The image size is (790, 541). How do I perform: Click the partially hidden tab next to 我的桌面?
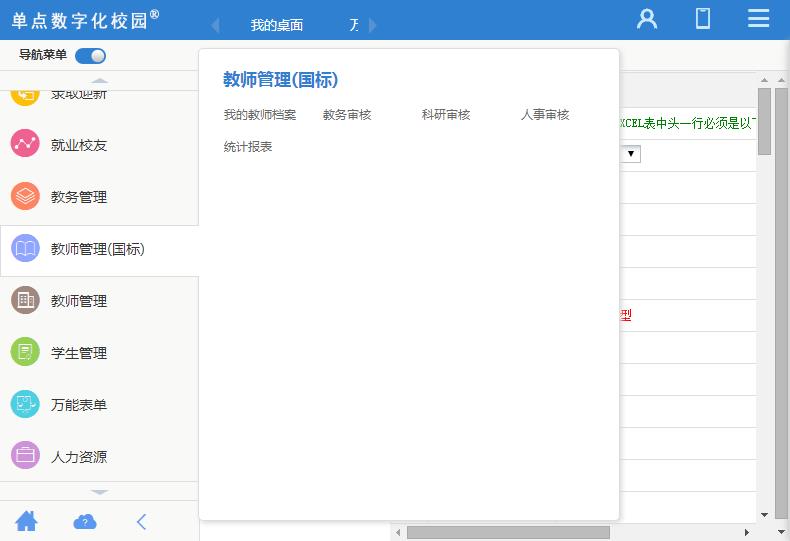pyautogui.click(x=355, y=25)
